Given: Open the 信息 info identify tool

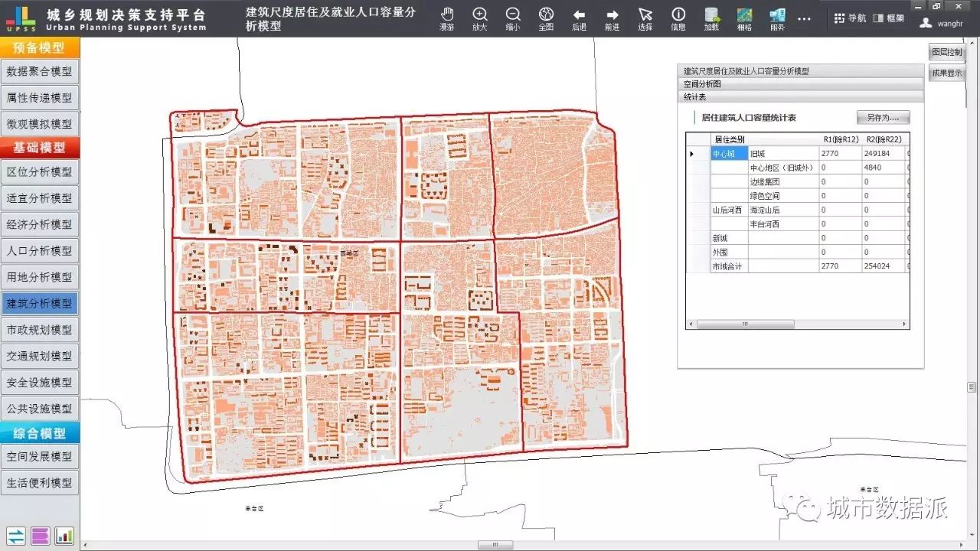Looking at the screenshot, I should coord(678,18).
